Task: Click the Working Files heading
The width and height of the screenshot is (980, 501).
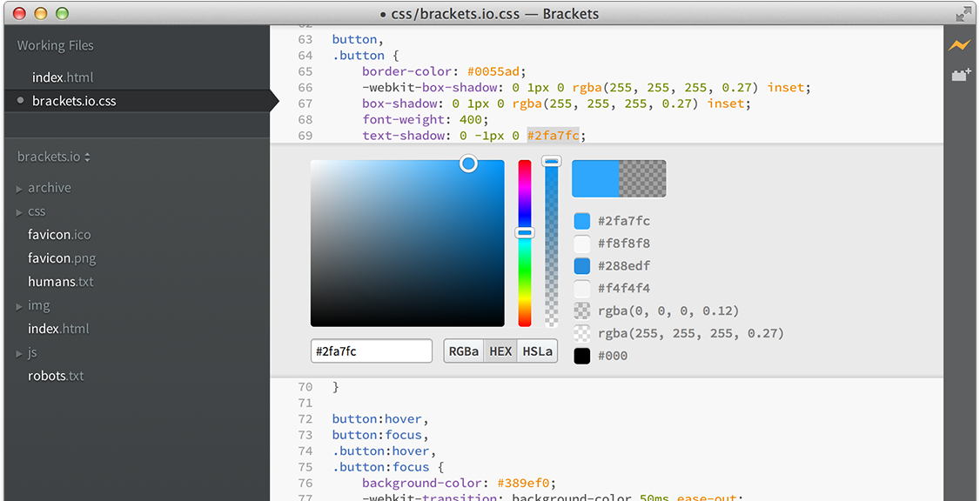Action: 55,45
